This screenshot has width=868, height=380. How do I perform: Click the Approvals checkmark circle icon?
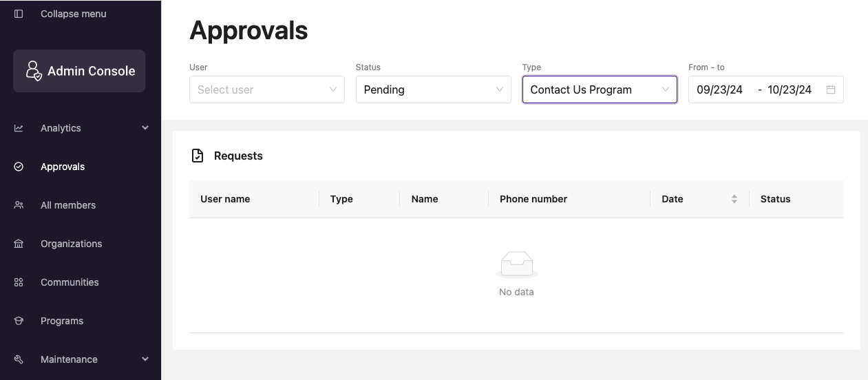(19, 167)
